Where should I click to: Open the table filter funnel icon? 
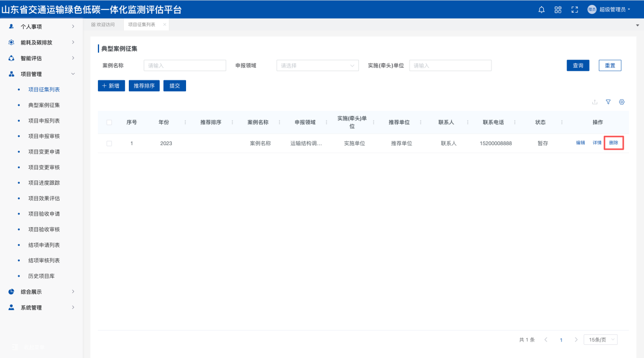pos(608,102)
